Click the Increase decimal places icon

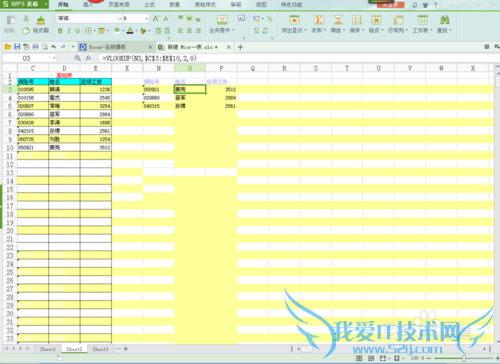click(x=256, y=31)
